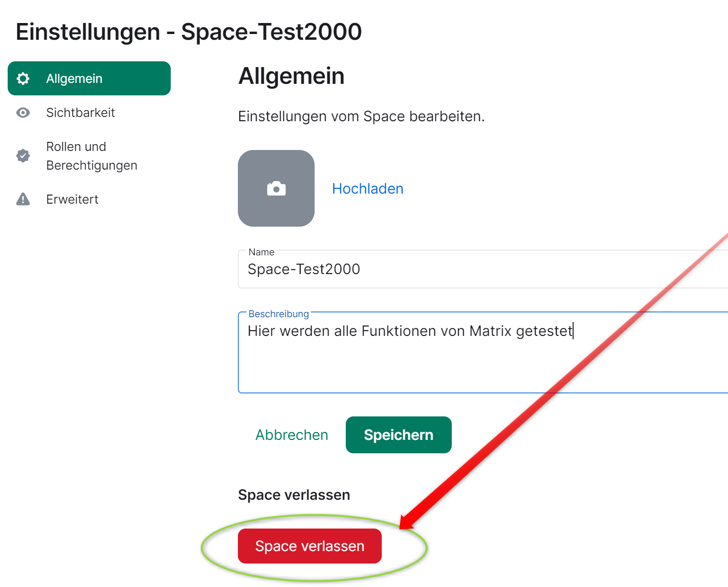Open the Sichtbarkeit settings tab
728x587 pixels.
pos(80,113)
